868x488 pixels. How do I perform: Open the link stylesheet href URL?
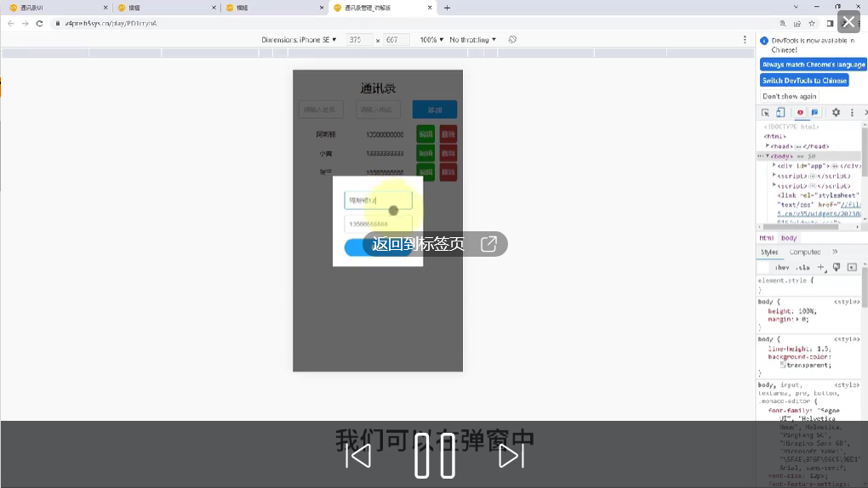819,209
